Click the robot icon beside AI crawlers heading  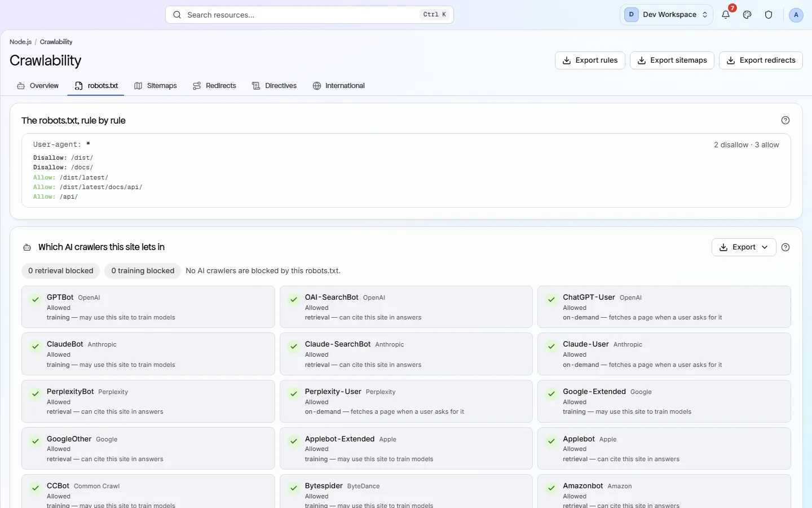click(27, 247)
